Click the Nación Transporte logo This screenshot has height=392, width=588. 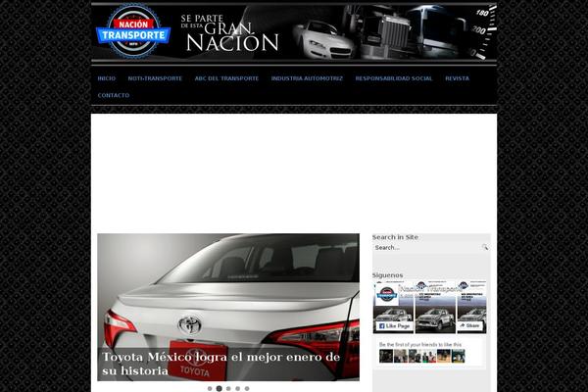coord(133,30)
